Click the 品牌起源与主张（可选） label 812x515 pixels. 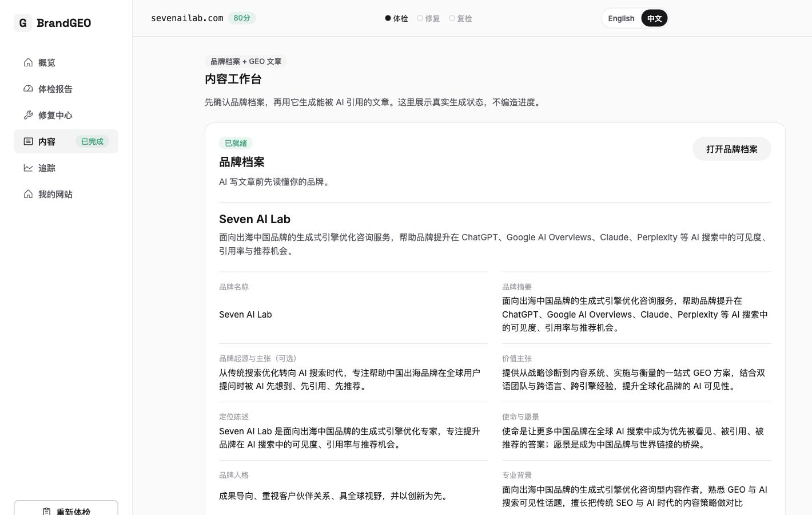(x=259, y=358)
